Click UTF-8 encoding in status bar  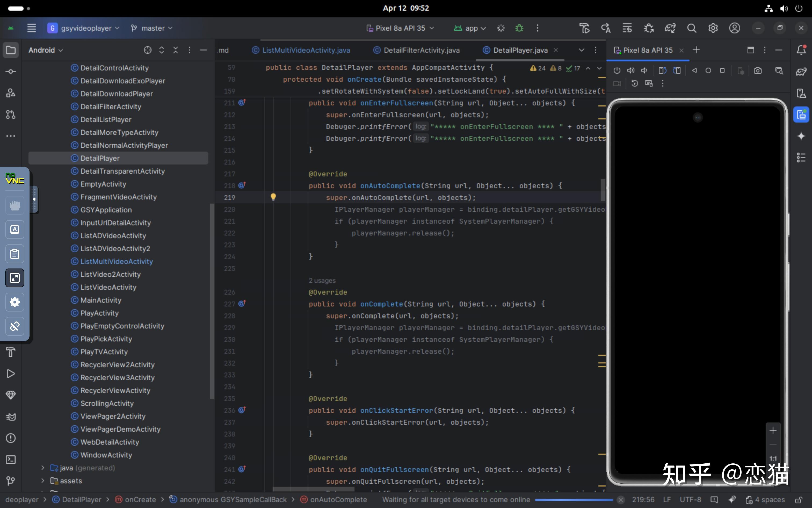pos(690,500)
